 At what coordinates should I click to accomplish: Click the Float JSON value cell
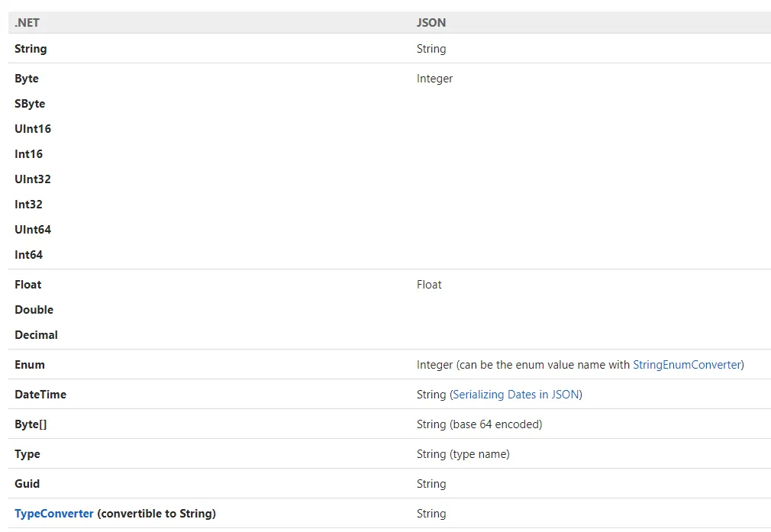pyautogui.click(x=429, y=285)
